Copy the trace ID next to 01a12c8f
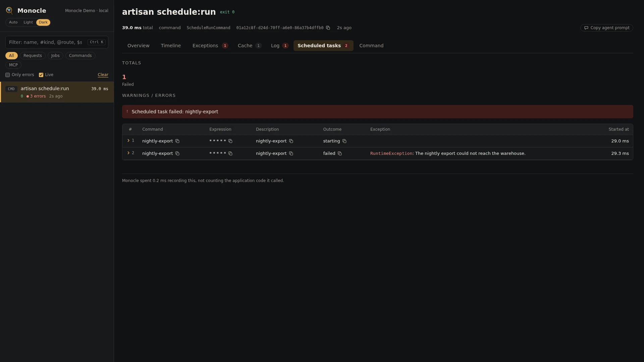Image resolution: width=644 pixels, height=362 pixels. pos(328,28)
